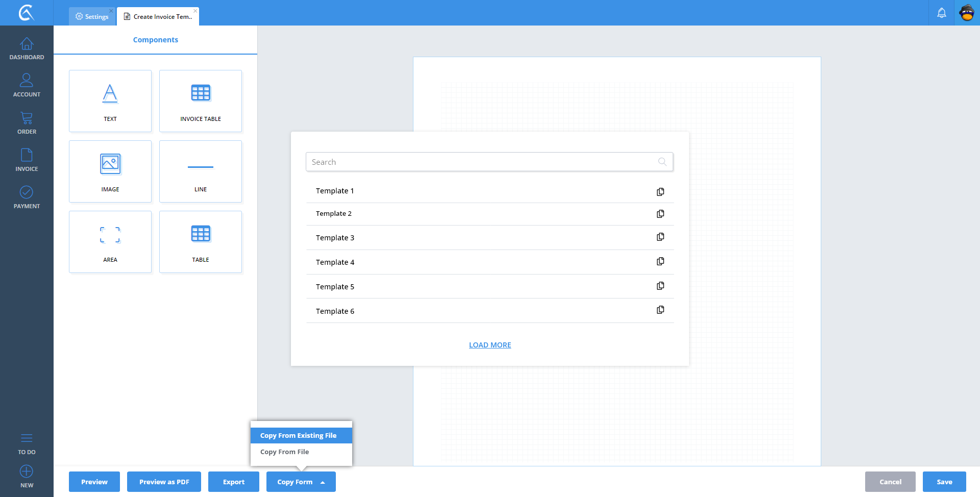The height and width of the screenshot is (497, 980).
Task: Close the Create Invoice Template tab
Action: pos(195,11)
